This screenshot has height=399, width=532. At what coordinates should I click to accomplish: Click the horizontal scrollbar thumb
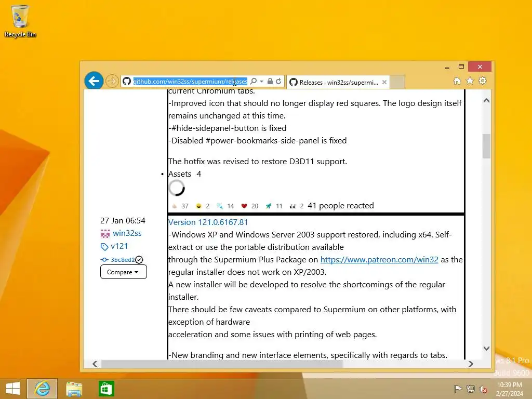[x=222, y=364]
